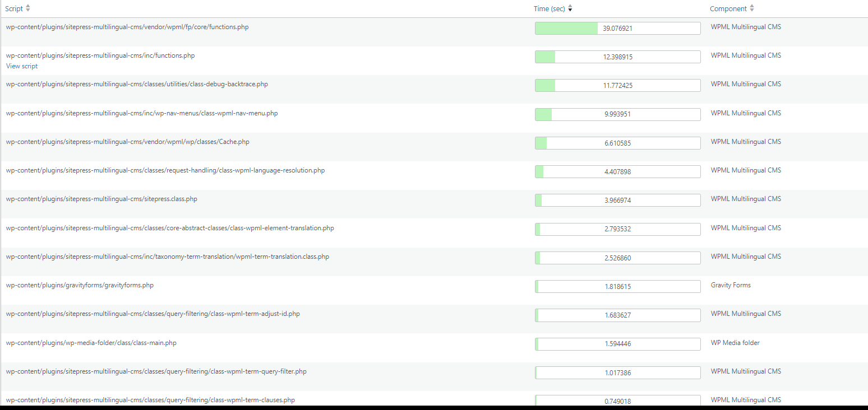
Task: Sort by Script column sort arrows
Action: [x=28, y=8]
